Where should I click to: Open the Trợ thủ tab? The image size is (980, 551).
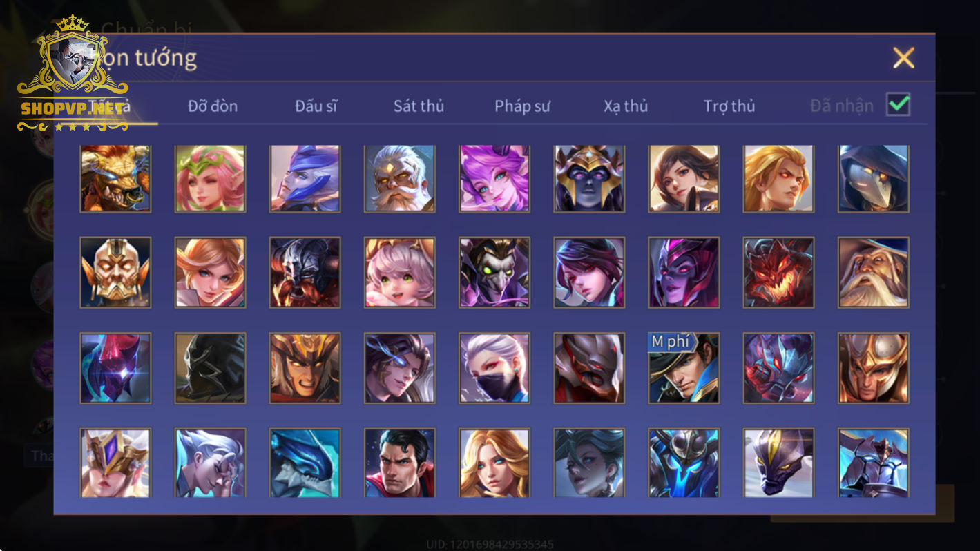coord(729,106)
